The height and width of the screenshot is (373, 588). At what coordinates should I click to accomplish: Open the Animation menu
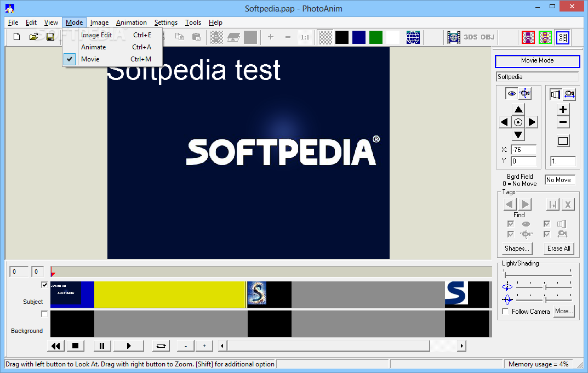(132, 22)
